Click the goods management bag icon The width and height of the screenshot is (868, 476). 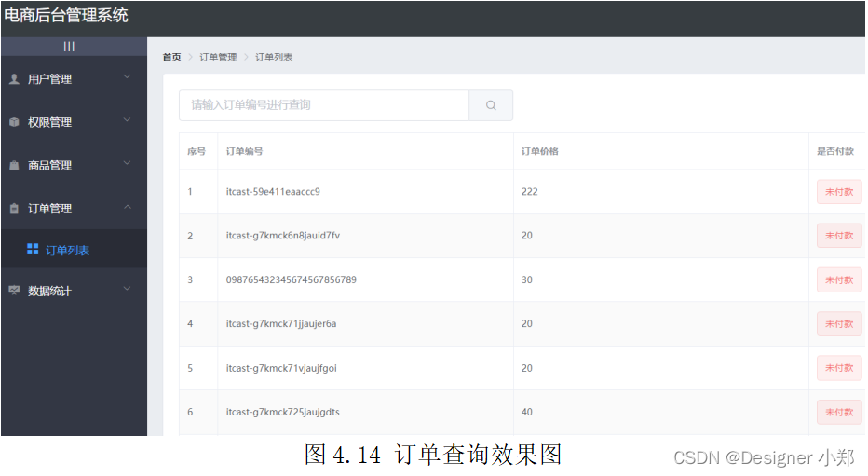[14, 166]
